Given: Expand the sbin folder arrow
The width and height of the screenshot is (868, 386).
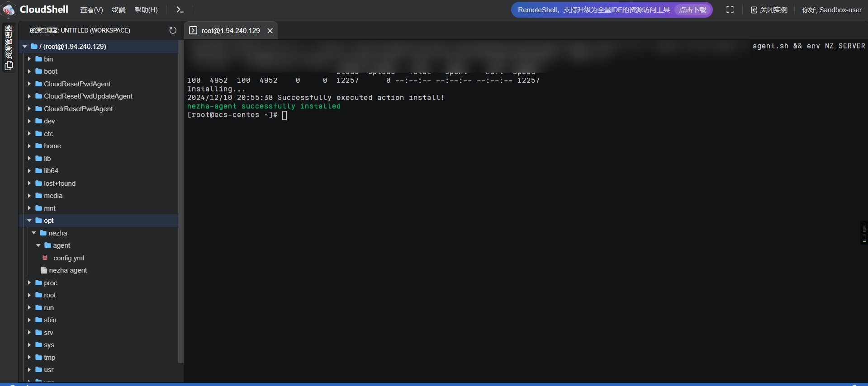Looking at the screenshot, I should [29, 320].
